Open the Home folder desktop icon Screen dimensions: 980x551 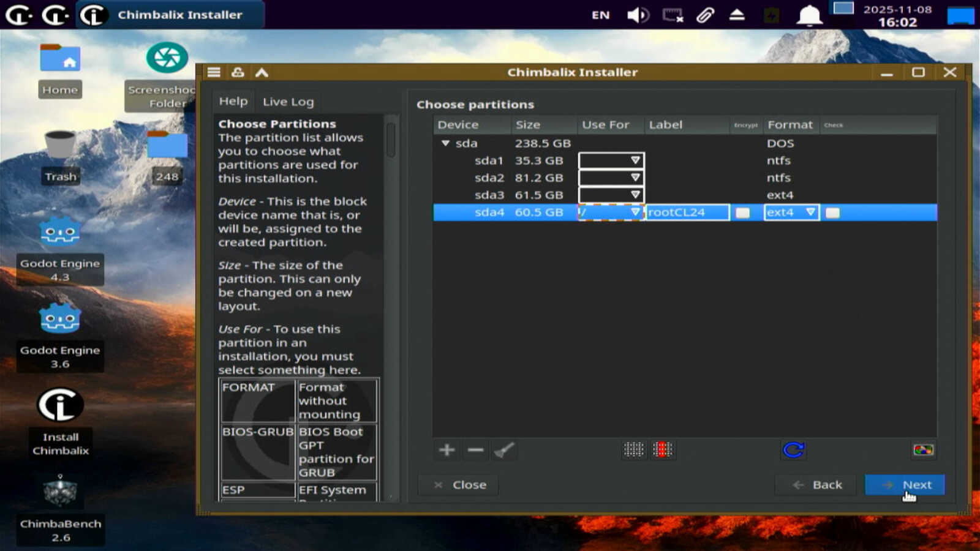pyautogui.click(x=60, y=70)
